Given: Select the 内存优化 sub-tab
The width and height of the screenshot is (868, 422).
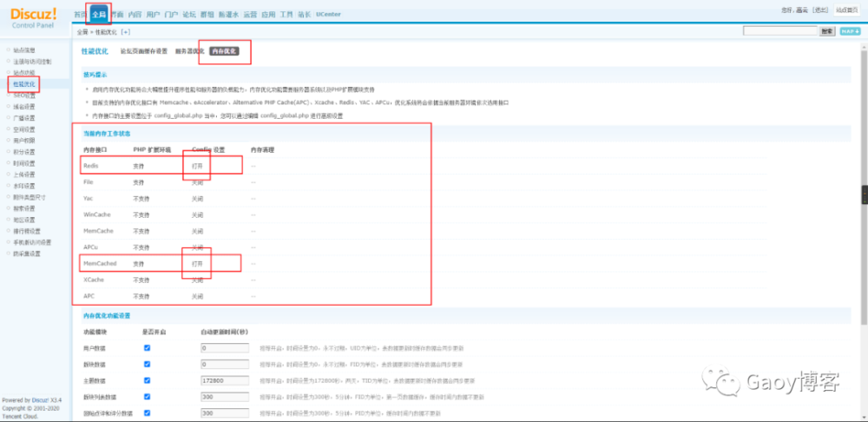Looking at the screenshot, I should click(224, 51).
